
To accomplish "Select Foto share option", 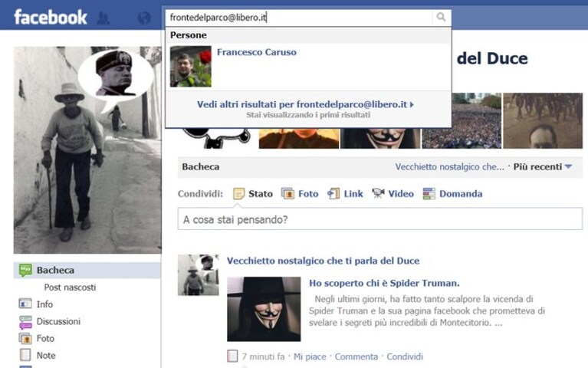I will [308, 193].
